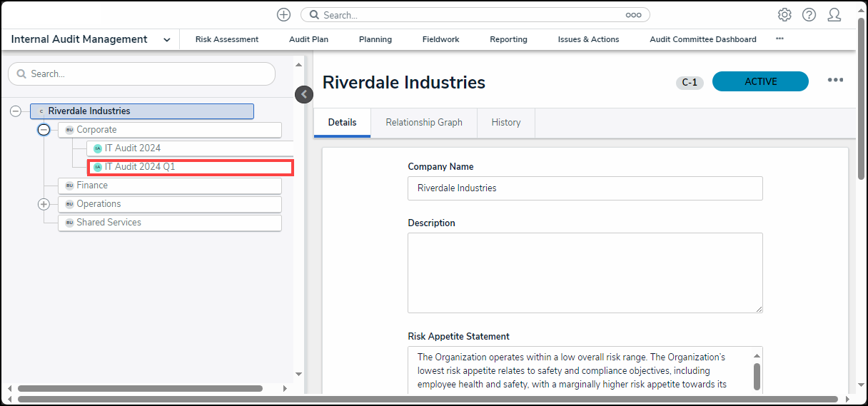Click the ACTIVE status button
Image resolution: width=868 pixels, height=406 pixels.
point(760,81)
